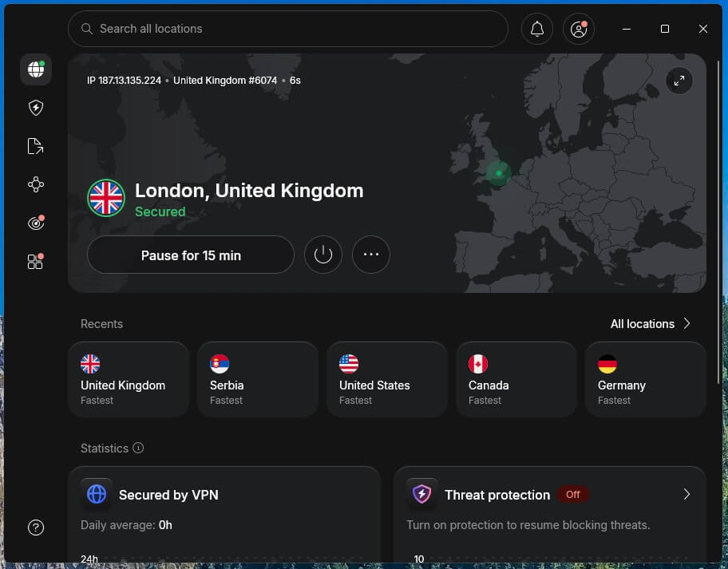Connect to Germany recent card

coord(646,379)
